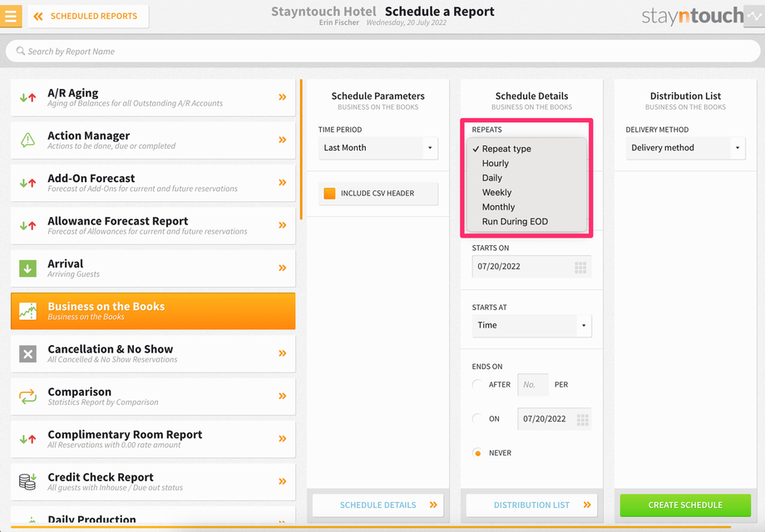
Task: Open the hamburger main menu
Action: click(11, 16)
